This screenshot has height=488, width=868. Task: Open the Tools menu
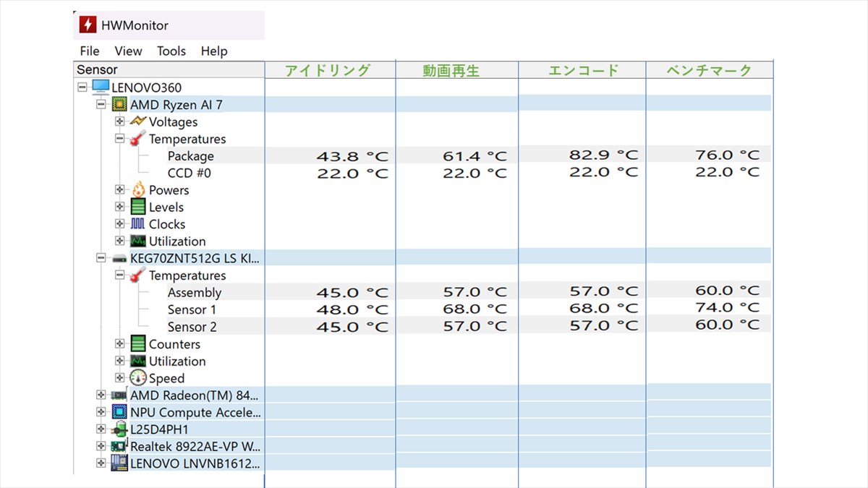click(171, 51)
